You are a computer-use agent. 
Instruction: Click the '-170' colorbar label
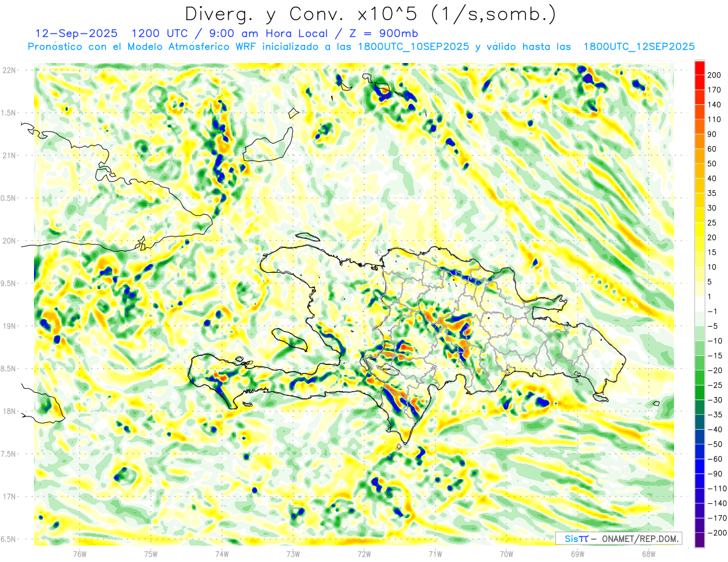click(x=718, y=518)
